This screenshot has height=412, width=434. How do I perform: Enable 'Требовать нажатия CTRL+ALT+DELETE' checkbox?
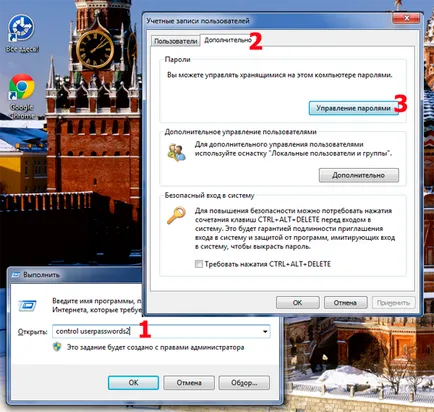pyautogui.click(x=198, y=264)
